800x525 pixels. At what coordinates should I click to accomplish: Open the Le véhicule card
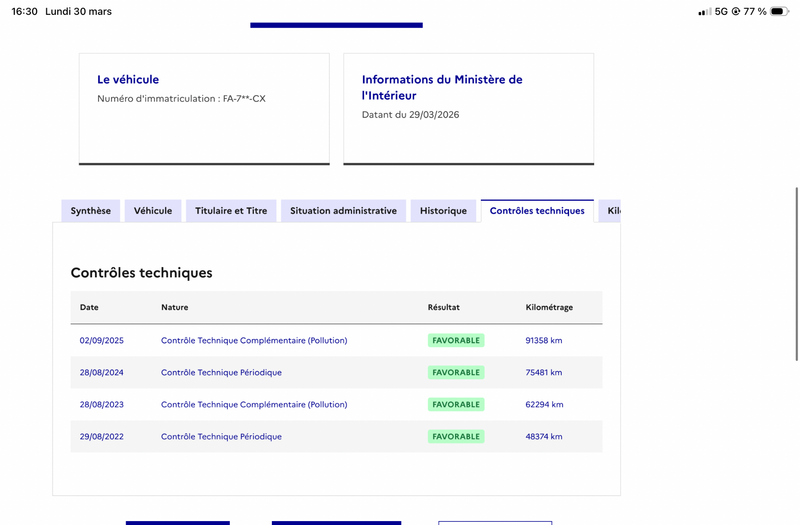click(x=204, y=109)
